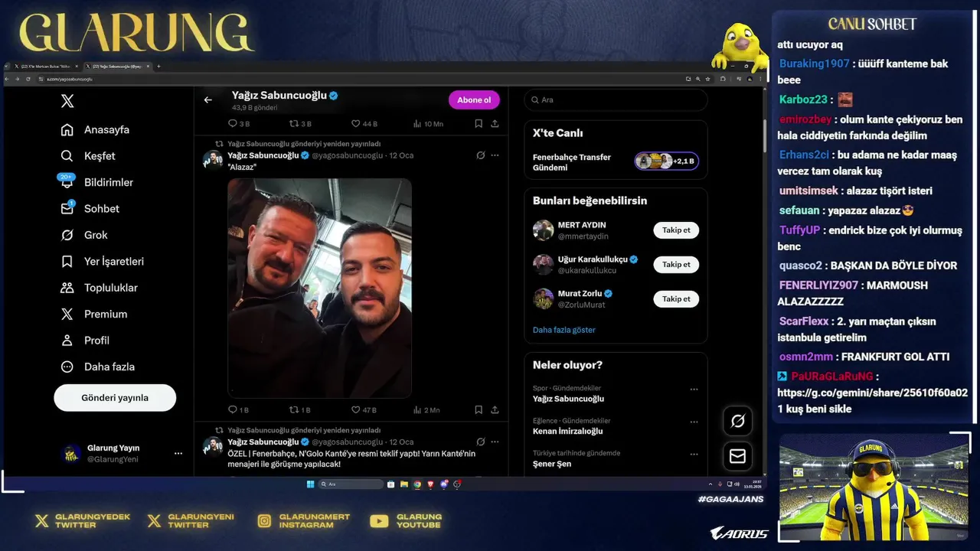This screenshot has width=980, height=551.
Task: Follow Uğur Karakullukçu with Takip et
Action: coord(676,265)
